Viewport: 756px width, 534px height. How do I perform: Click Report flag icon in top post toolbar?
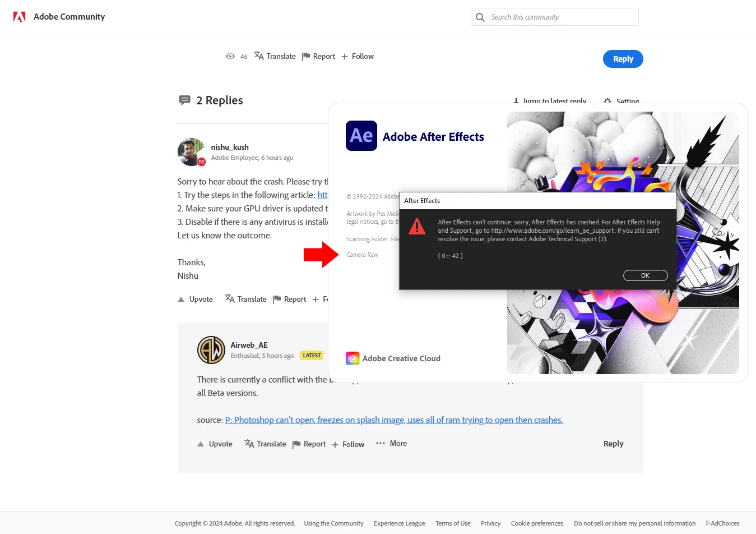[306, 56]
